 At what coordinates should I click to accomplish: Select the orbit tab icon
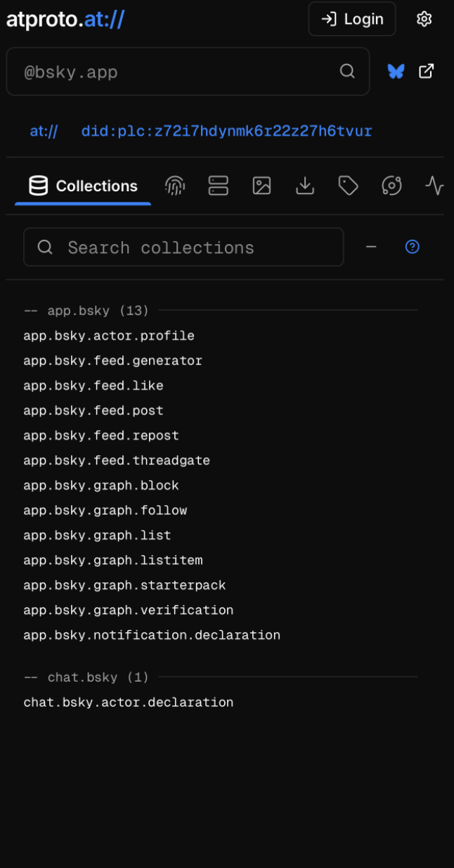coord(391,186)
